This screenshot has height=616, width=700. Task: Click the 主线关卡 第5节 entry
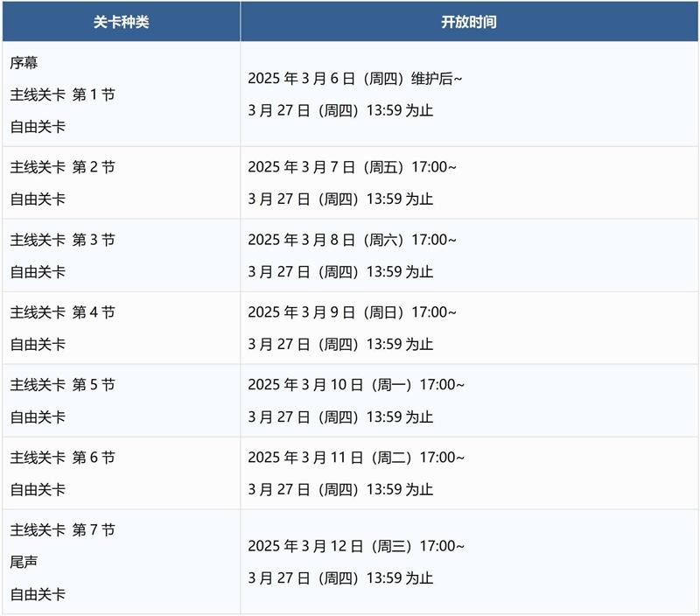pyautogui.click(x=62, y=385)
